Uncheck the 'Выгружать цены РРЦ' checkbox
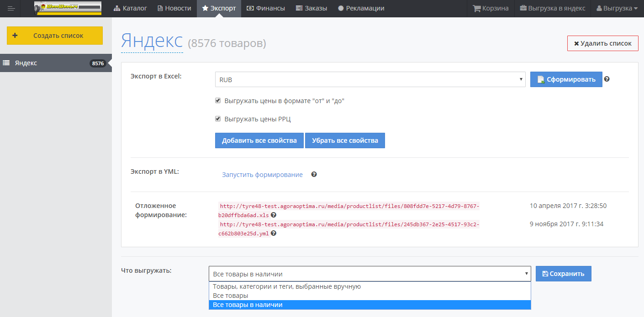 (x=218, y=119)
